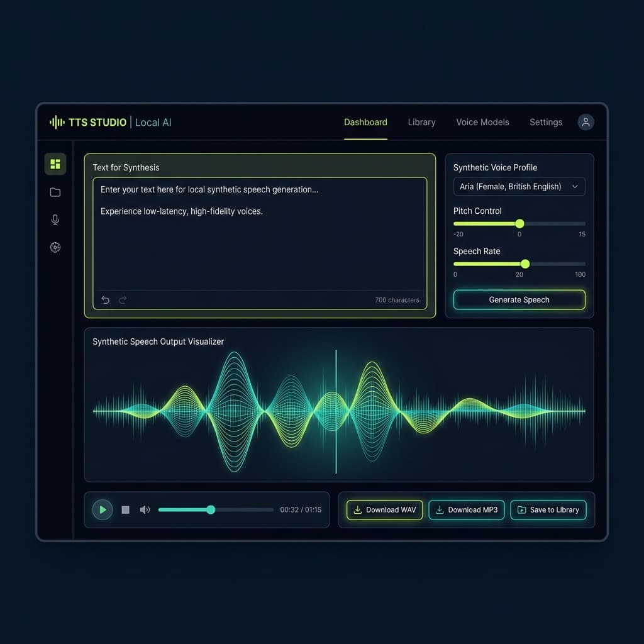Image resolution: width=644 pixels, height=644 pixels.
Task: Open the Settings tab
Action: coord(546,122)
